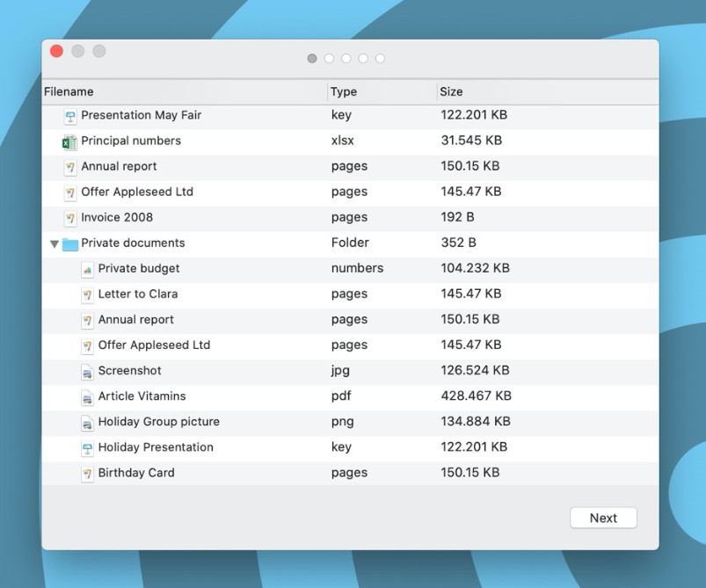This screenshot has width=706, height=588.
Task: Click the Pages icon beside Letter to Clara
Action: pyautogui.click(x=87, y=295)
